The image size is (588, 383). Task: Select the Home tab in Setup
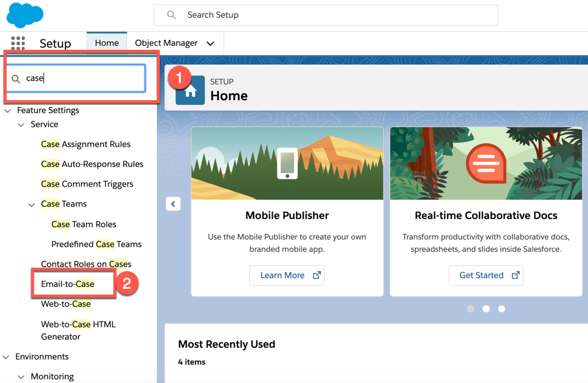click(x=106, y=43)
